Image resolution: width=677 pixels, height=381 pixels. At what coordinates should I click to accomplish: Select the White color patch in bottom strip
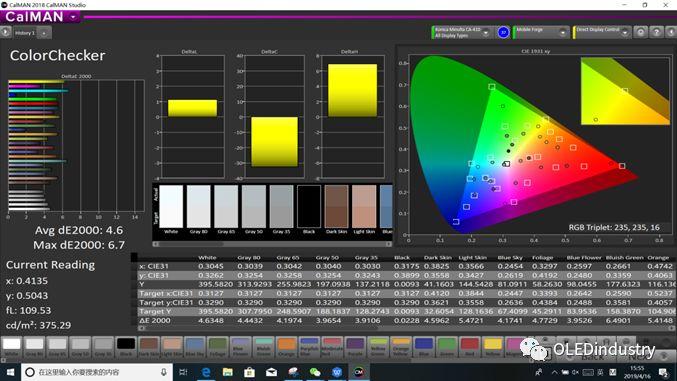point(12,347)
